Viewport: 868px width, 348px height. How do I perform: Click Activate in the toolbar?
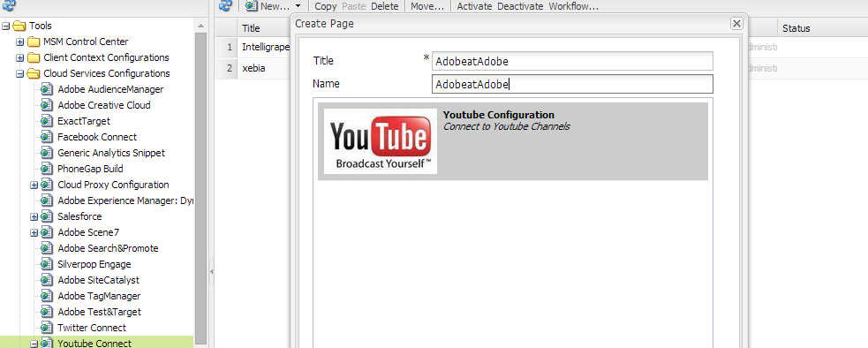click(x=474, y=7)
